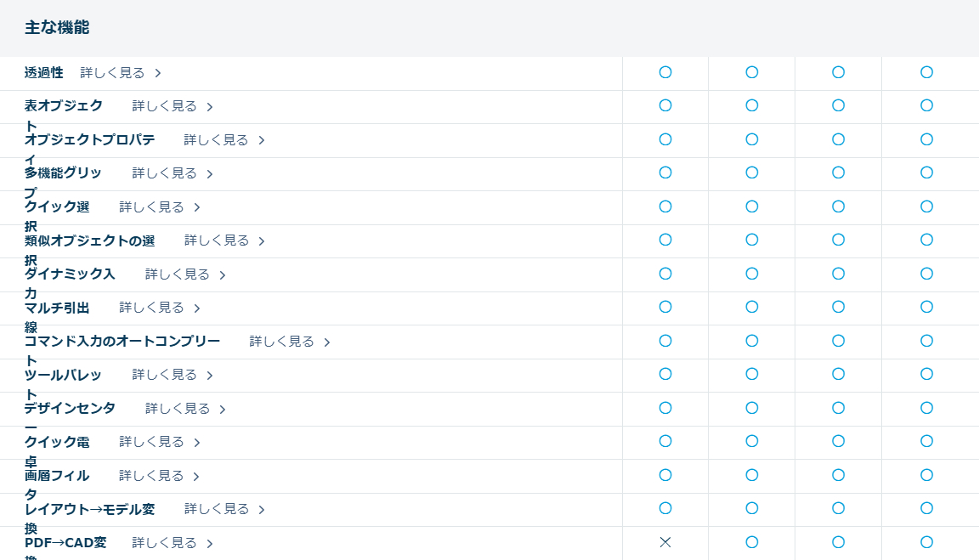The image size is (979, 560).
Task: Open 詳しく見る link for 多機能グリップ
Action: (165, 173)
